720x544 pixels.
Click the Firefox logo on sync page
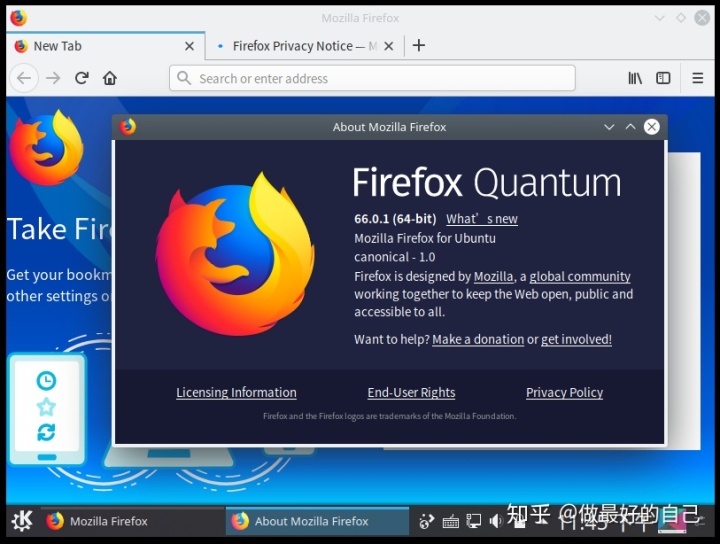pyautogui.click(x=47, y=147)
